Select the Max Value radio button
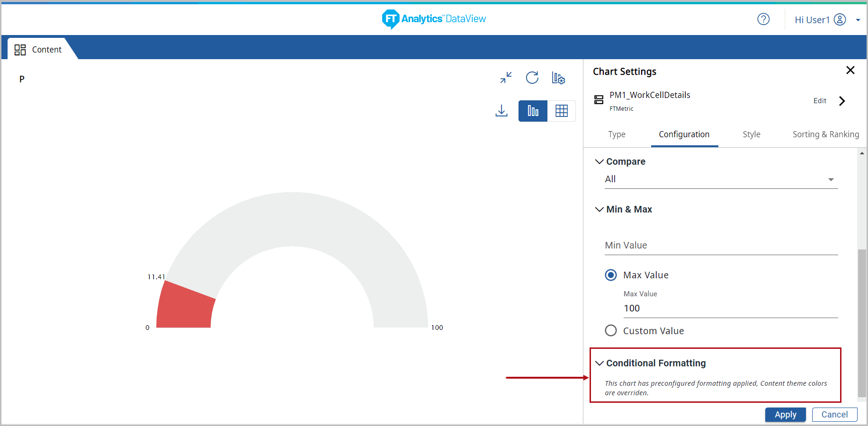This screenshot has height=426, width=868. point(611,275)
